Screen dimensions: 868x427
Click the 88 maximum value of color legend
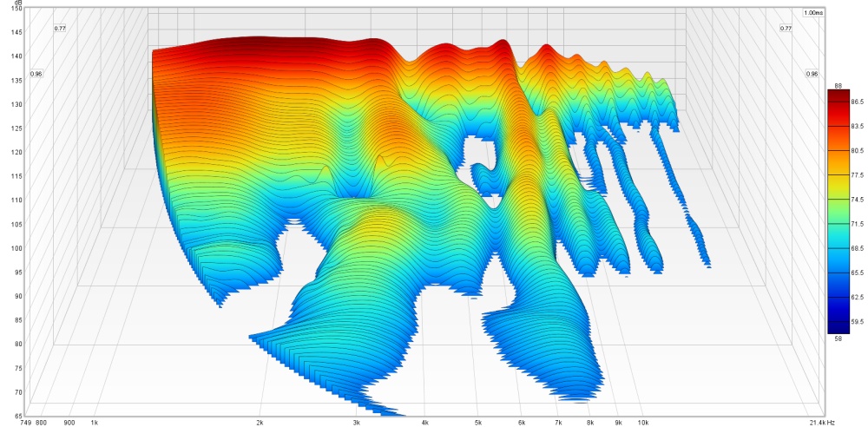point(838,85)
